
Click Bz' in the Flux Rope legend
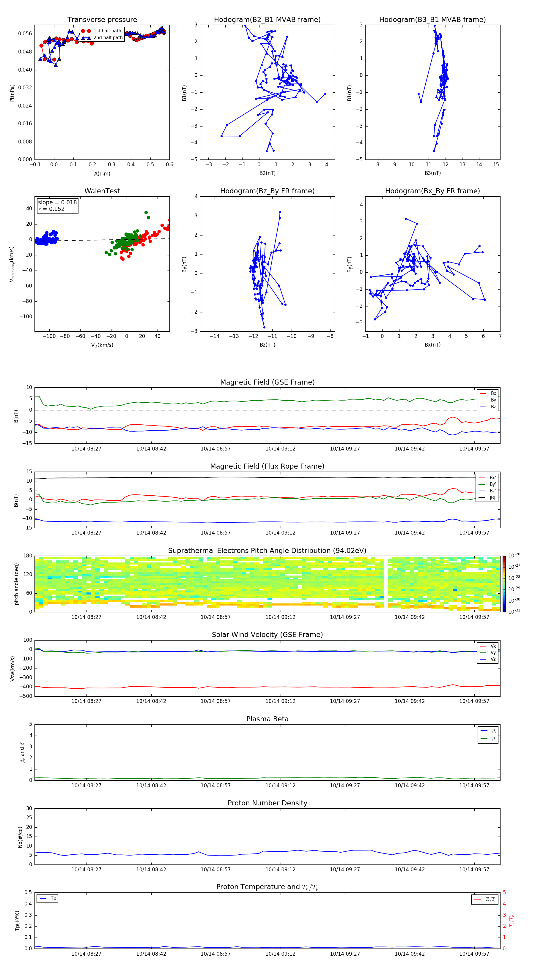(487, 491)
